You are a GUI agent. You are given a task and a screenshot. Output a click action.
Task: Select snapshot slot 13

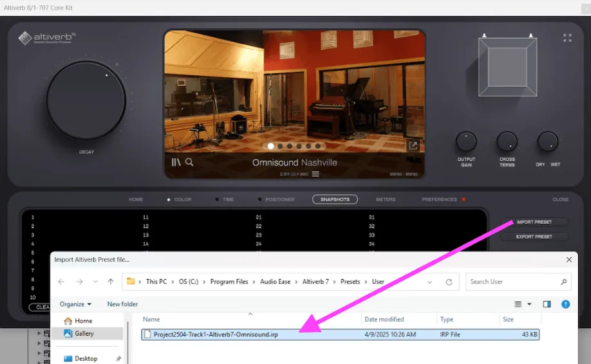coord(145,235)
